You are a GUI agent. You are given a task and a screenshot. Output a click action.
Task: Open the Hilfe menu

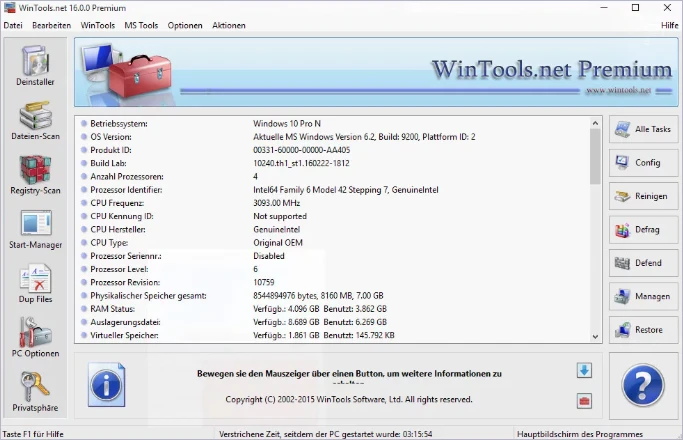[x=669, y=25]
